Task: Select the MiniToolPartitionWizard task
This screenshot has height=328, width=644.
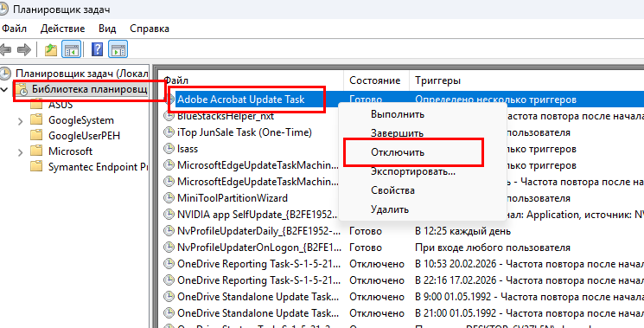Action: pos(232,197)
